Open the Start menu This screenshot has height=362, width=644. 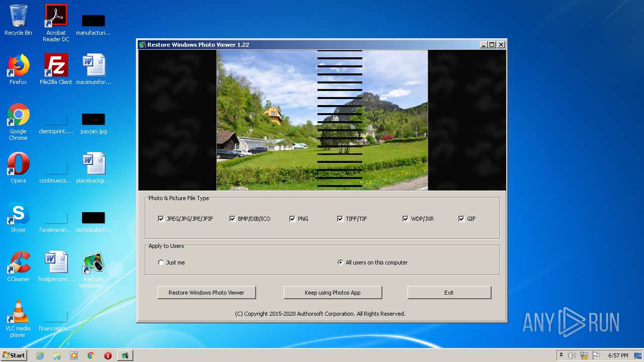[x=14, y=355]
